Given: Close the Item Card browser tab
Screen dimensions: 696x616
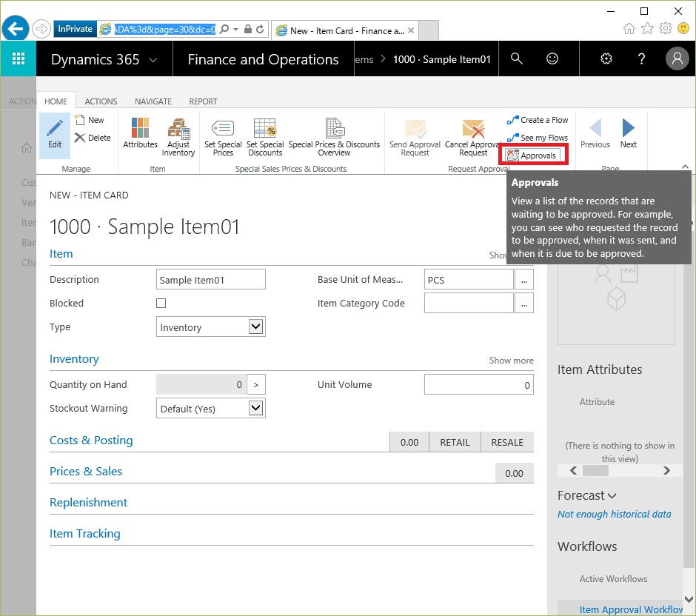Looking at the screenshot, I should pyautogui.click(x=411, y=30).
